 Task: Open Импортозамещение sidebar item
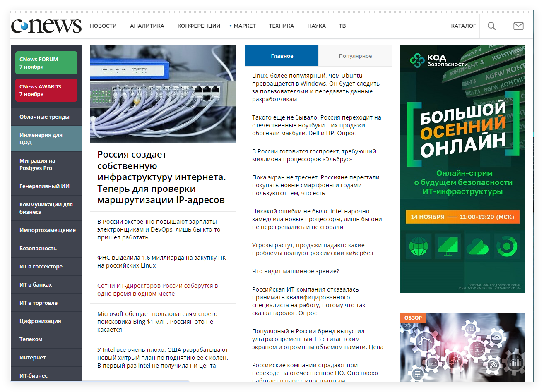[x=46, y=230]
